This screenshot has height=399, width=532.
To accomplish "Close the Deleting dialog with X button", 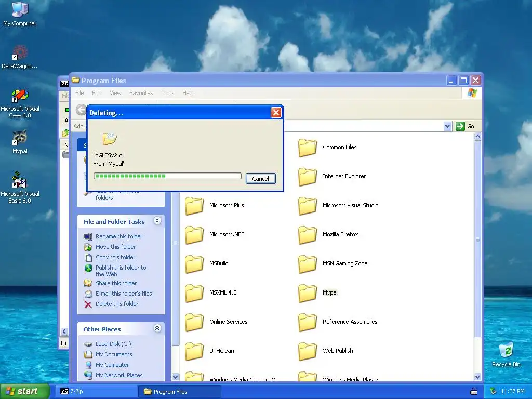I will click(276, 112).
